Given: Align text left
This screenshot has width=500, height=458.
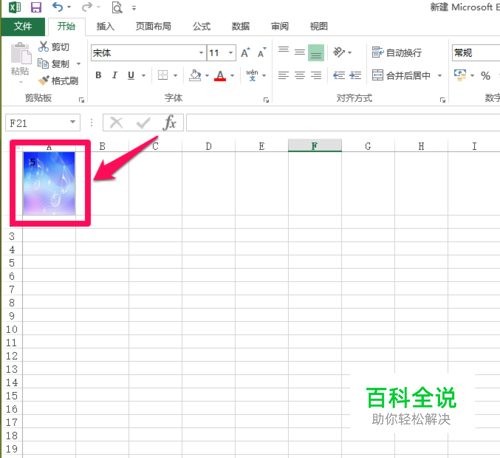Looking at the screenshot, I should (283, 75).
